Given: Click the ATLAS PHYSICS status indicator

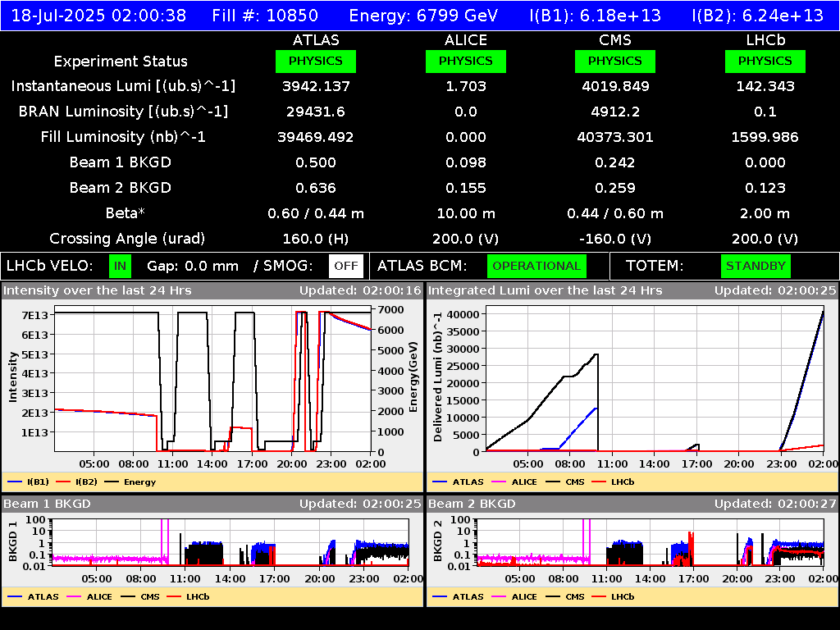Looking at the screenshot, I should [x=316, y=61].
